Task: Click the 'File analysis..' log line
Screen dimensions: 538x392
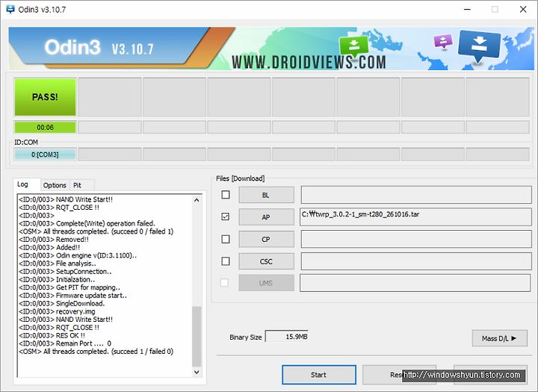Action: pos(58,264)
